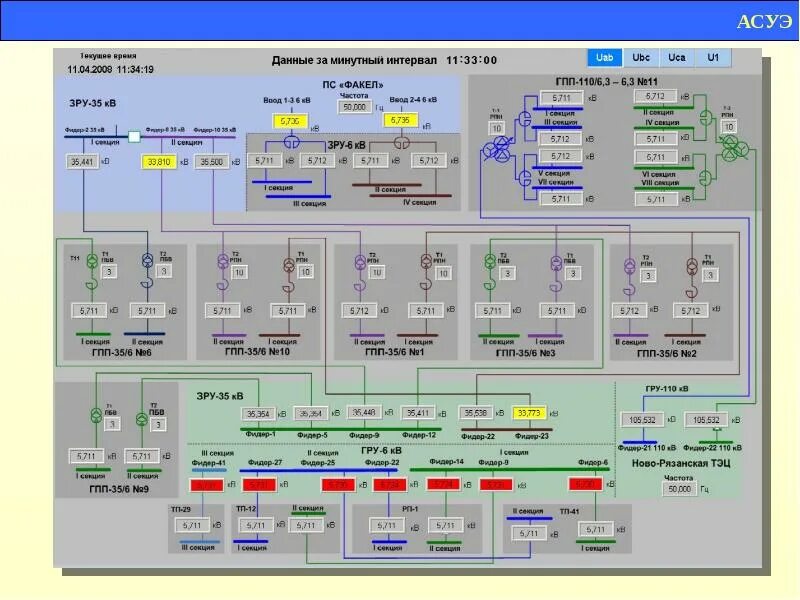Select the yellow 33,773 кВ value above Фидер-23

(x=529, y=413)
